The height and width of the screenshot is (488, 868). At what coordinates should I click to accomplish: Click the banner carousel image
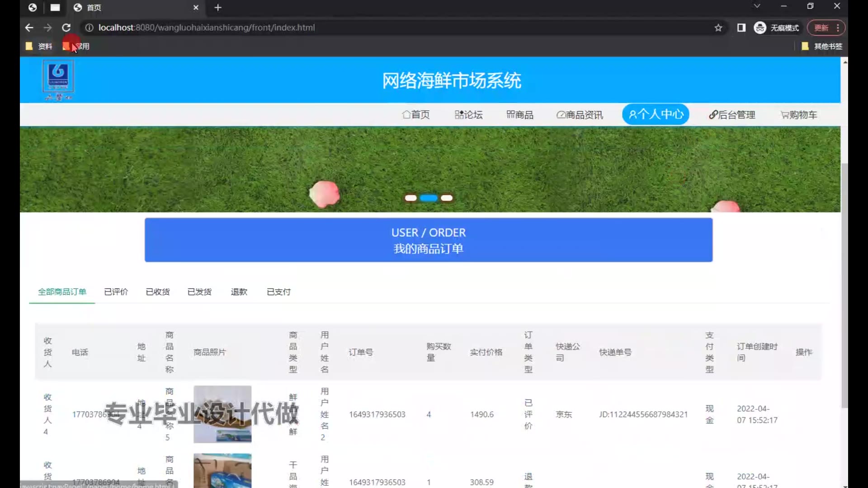pyautogui.click(x=430, y=169)
